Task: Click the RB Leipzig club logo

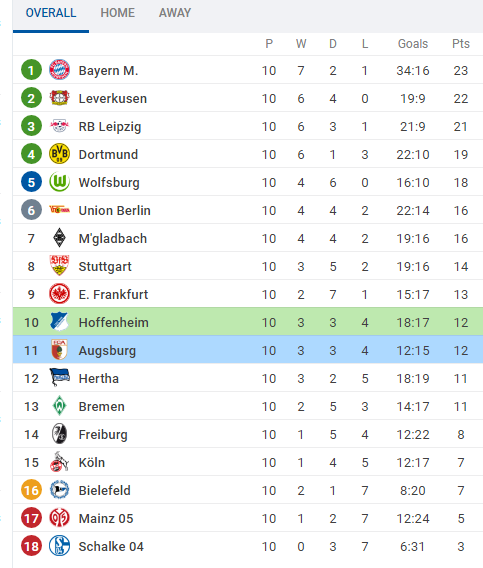Action: [x=59, y=126]
